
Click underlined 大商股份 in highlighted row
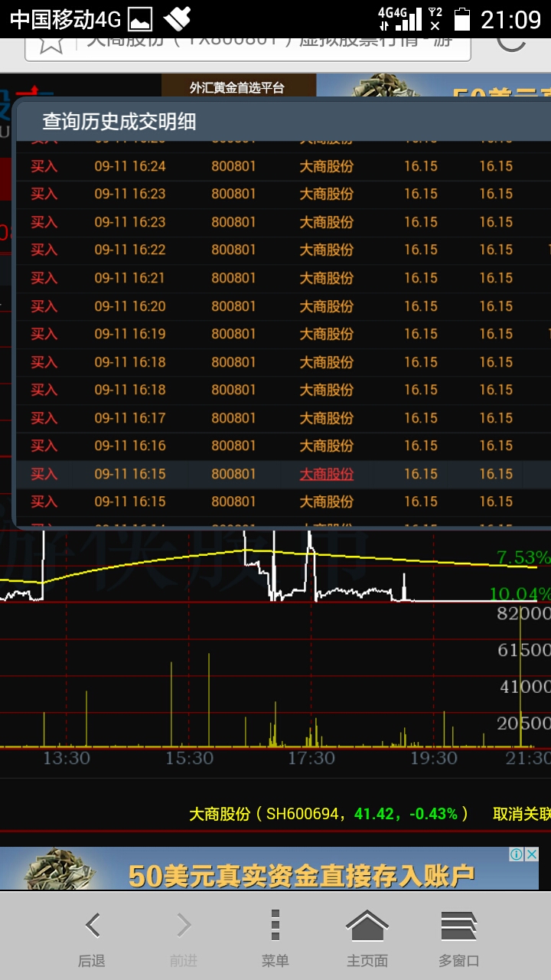(326, 474)
